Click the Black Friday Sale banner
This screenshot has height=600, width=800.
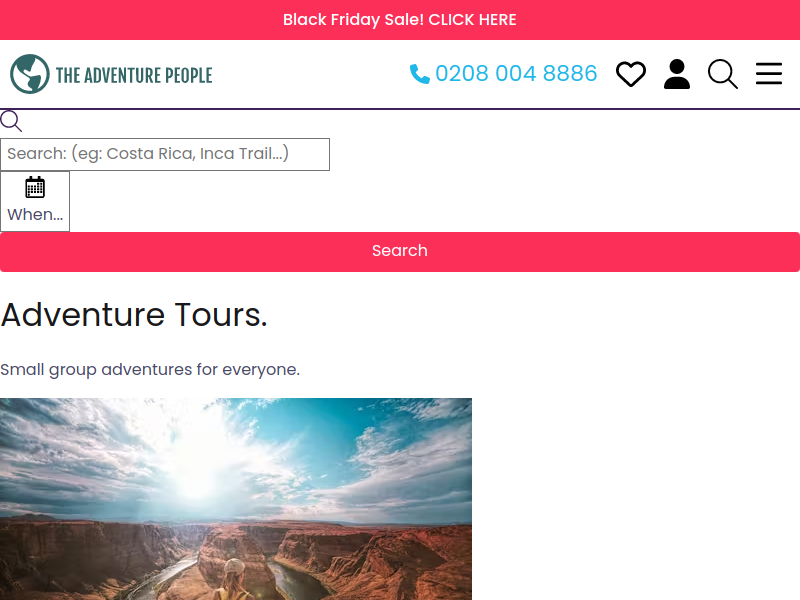click(x=400, y=20)
